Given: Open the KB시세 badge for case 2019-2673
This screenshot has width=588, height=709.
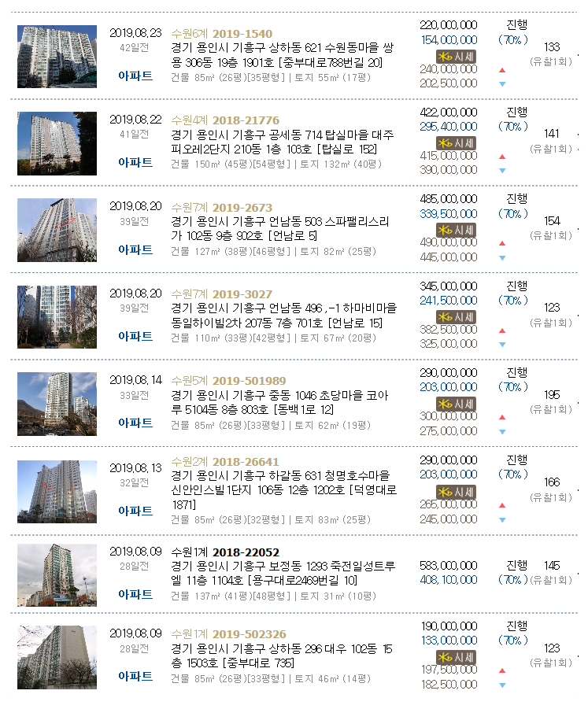Looking at the screenshot, I should [x=456, y=230].
